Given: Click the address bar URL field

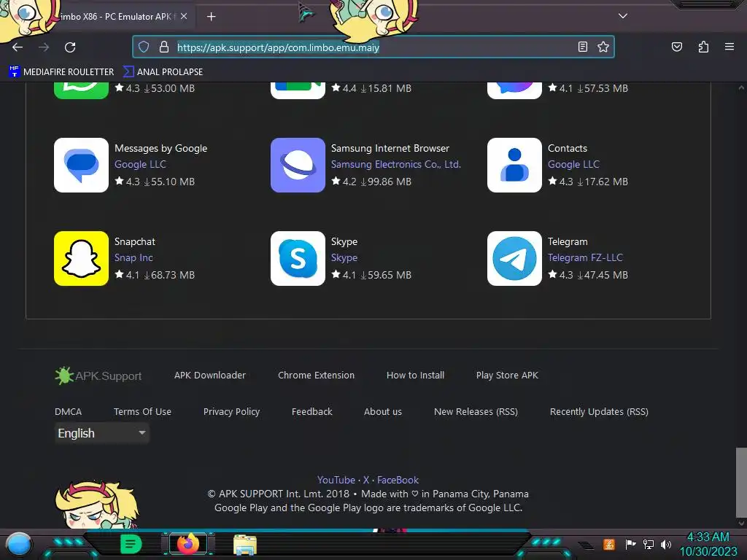Looking at the screenshot, I should tap(373, 47).
